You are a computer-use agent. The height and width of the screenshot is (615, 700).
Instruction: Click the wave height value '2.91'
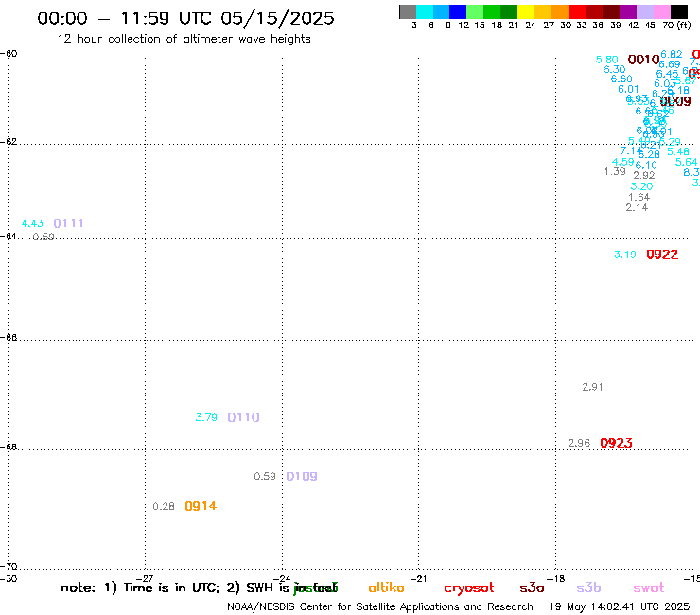tap(592, 387)
